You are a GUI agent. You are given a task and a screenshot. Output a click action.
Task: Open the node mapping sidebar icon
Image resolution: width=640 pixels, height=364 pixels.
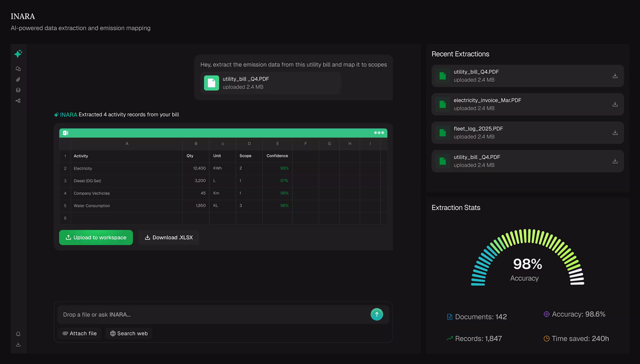18,101
